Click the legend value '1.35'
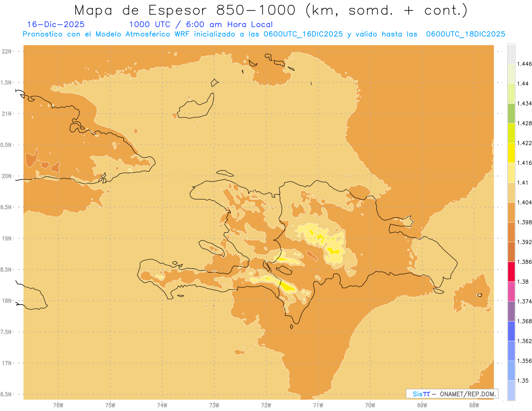 [x=523, y=380]
